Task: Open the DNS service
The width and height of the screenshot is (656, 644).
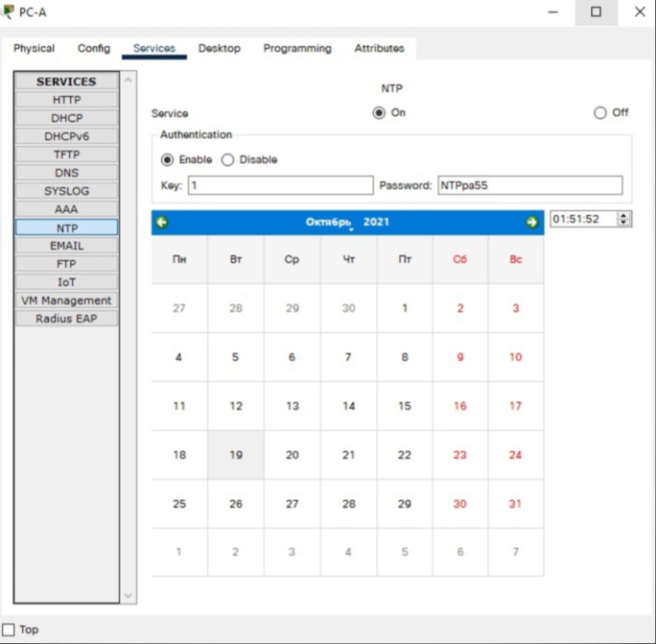Action: click(x=66, y=173)
